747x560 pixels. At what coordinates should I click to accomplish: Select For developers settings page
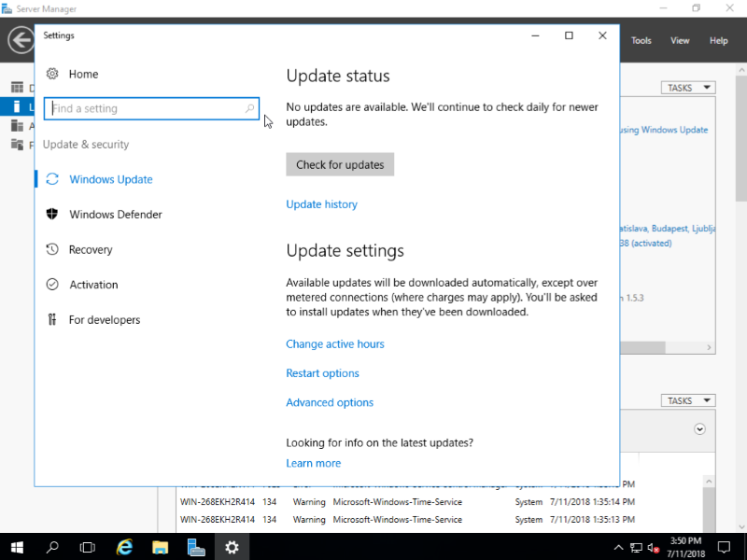pyautogui.click(x=105, y=319)
